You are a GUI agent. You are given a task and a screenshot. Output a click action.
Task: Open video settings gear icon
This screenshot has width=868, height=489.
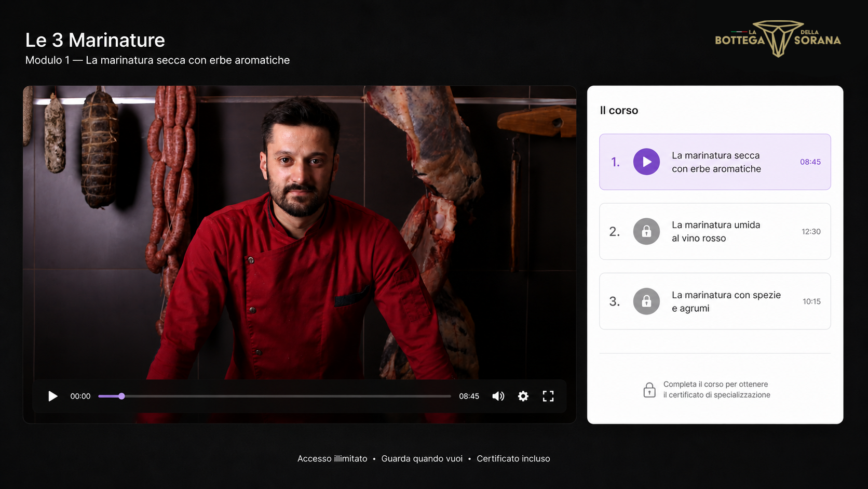(x=523, y=396)
